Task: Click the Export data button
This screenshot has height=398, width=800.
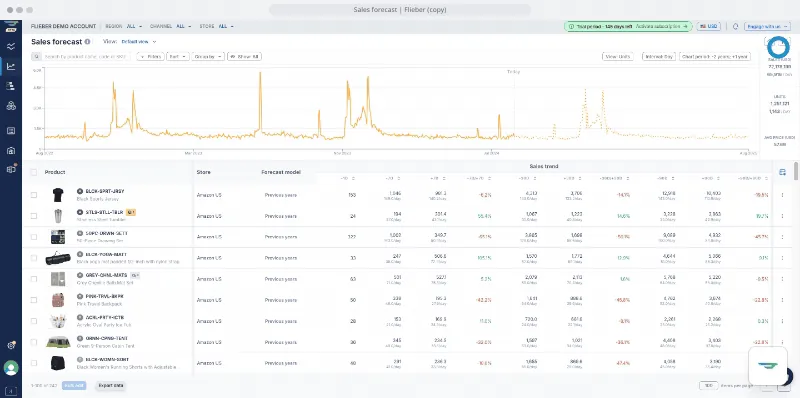Action: pyautogui.click(x=110, y=386)
